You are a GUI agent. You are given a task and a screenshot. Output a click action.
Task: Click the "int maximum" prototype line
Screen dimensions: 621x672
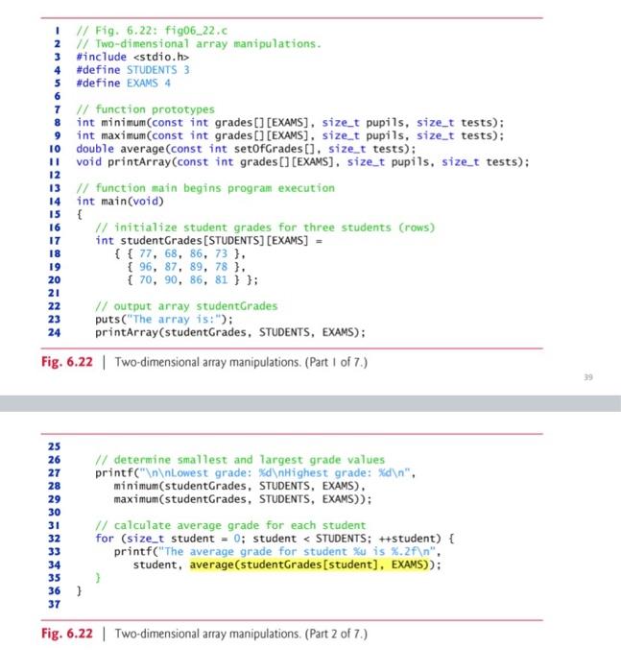290,135
